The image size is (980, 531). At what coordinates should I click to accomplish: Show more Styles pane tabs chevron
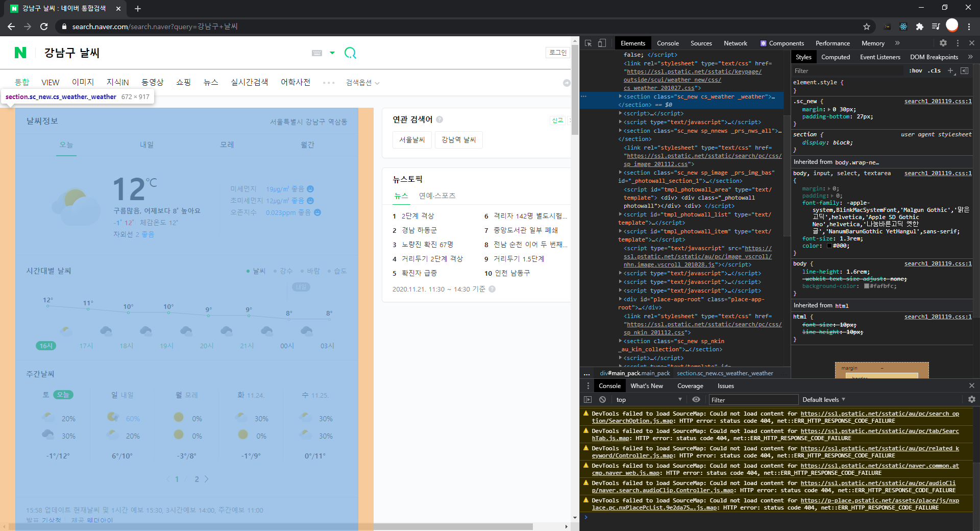[970, 57]
